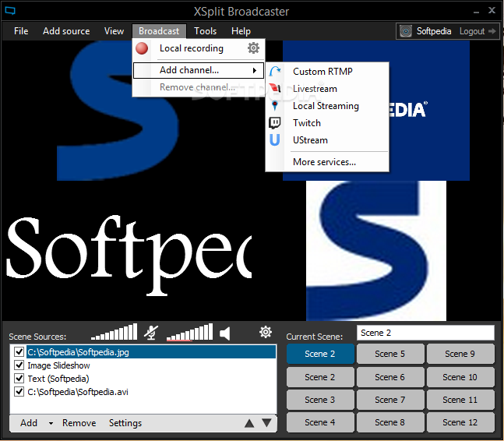Mute the speaker icon

[224, 333]
